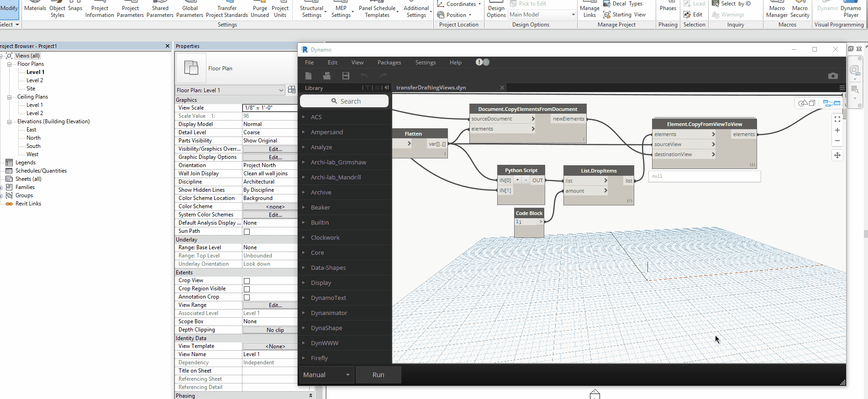This screenshot has height=399, width=868.
Task: Toggle Sun Path checkbox
Action: [247, 231]
